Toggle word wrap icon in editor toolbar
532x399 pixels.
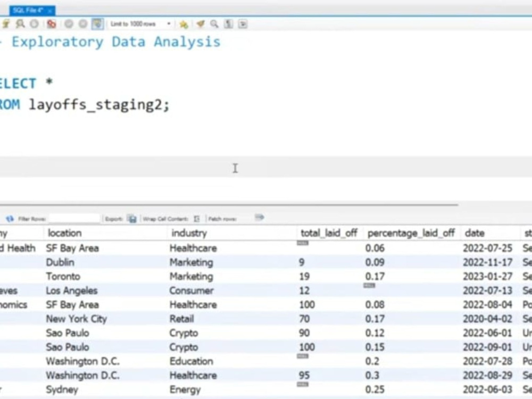pos(243,24)
